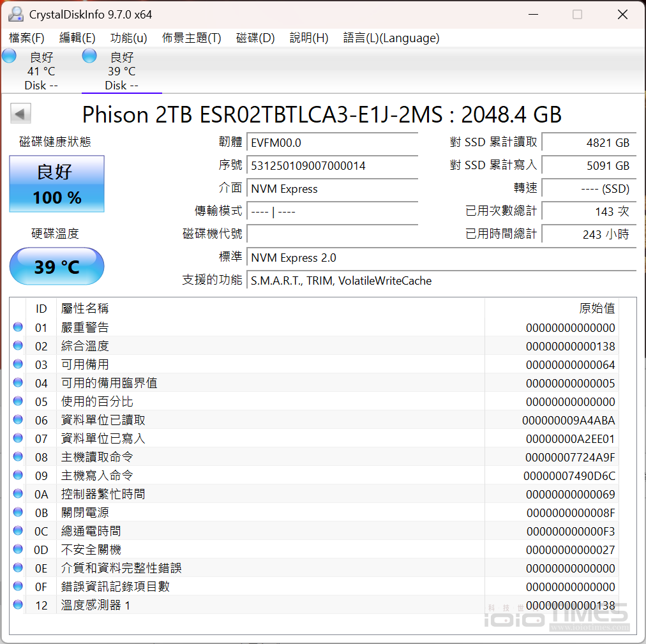This screenshot has height=644, width=646.
Task: Select attribute name 不安全關機
Action: 91,550
